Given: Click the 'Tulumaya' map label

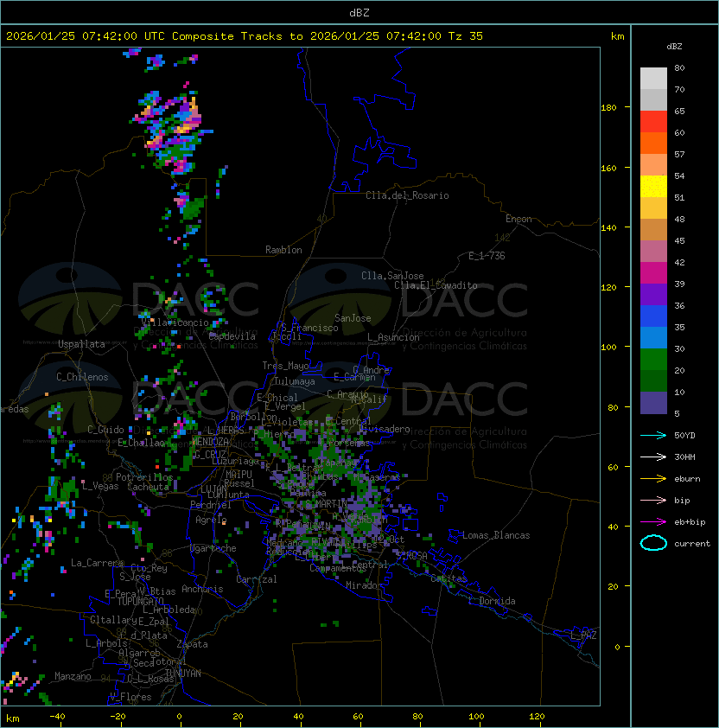Looking at the screenshot, I should (x=295, y=381).
